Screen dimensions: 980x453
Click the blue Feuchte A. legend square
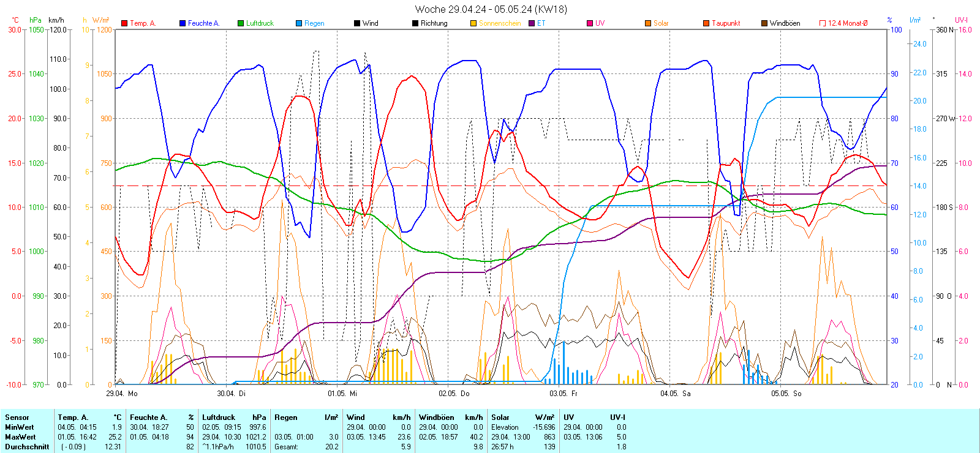(183, 23)
